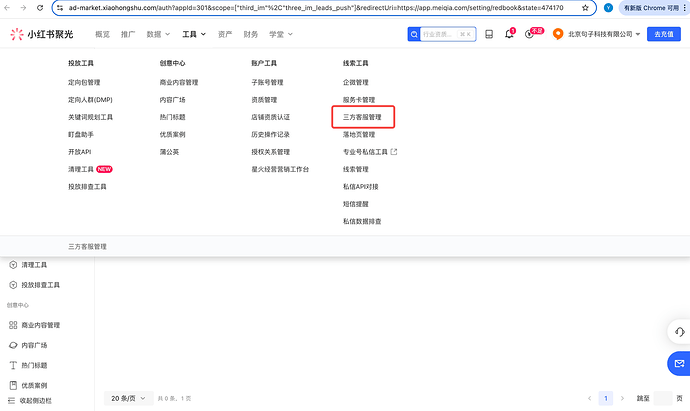Open 企微管理 link
Viewport: 690px width, 411px height.
click(x=356, y=82)
